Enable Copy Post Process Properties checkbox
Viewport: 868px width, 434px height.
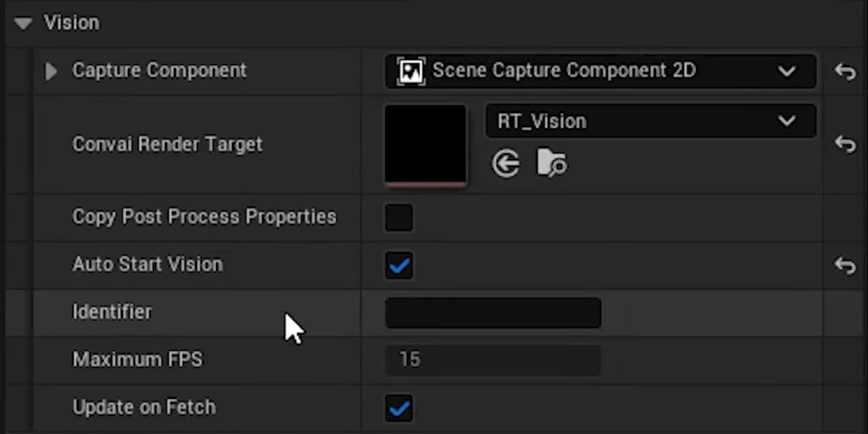coord(399,218)
